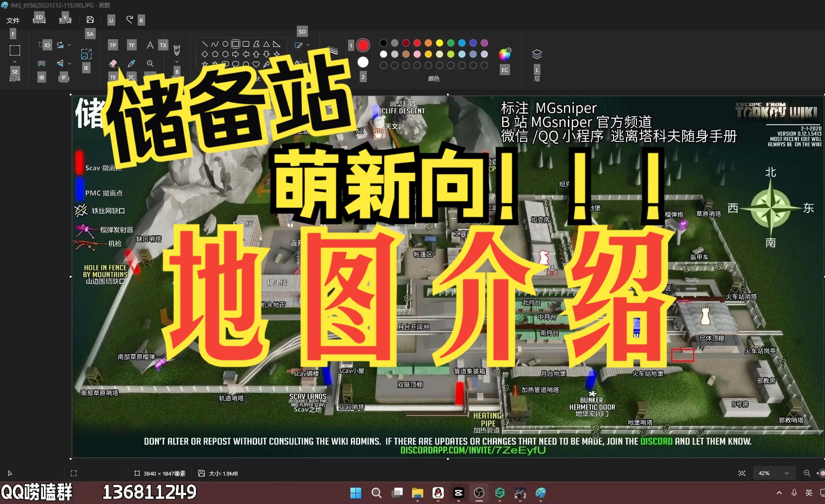Open the 文件 menu
The width and height of the screenshot is (825, 504).
pyautogui.click(x=13, y=20)
